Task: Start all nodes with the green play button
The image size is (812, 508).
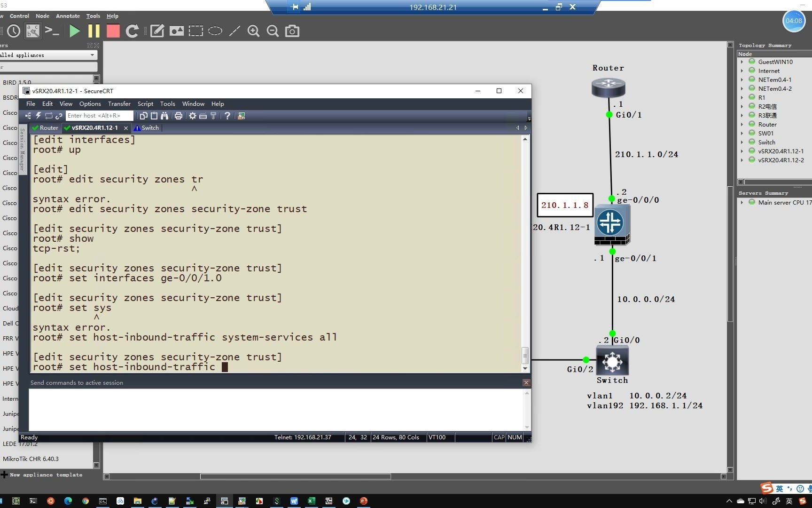Action: pyautogui.click(x=74, y=31)
